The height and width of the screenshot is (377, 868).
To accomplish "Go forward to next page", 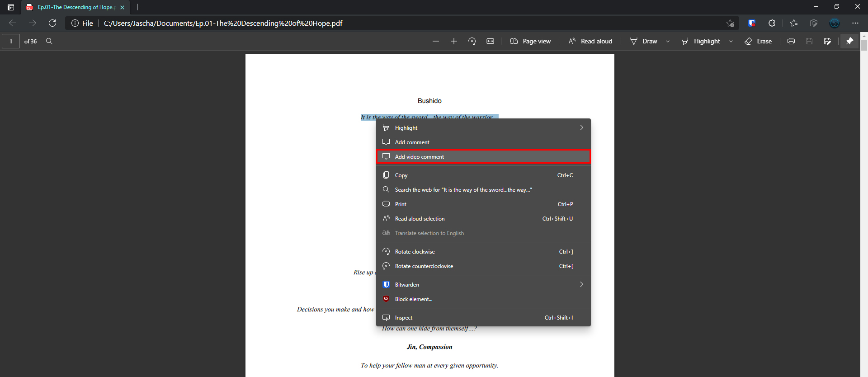I will (33, 23).
